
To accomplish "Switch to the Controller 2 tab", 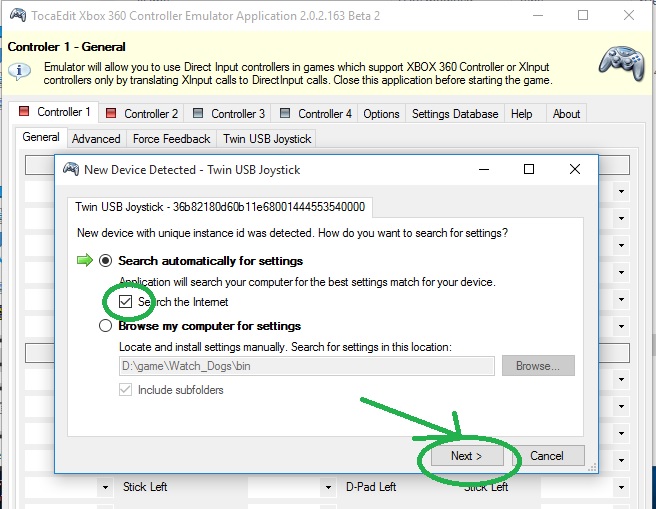I will point(142,113).
